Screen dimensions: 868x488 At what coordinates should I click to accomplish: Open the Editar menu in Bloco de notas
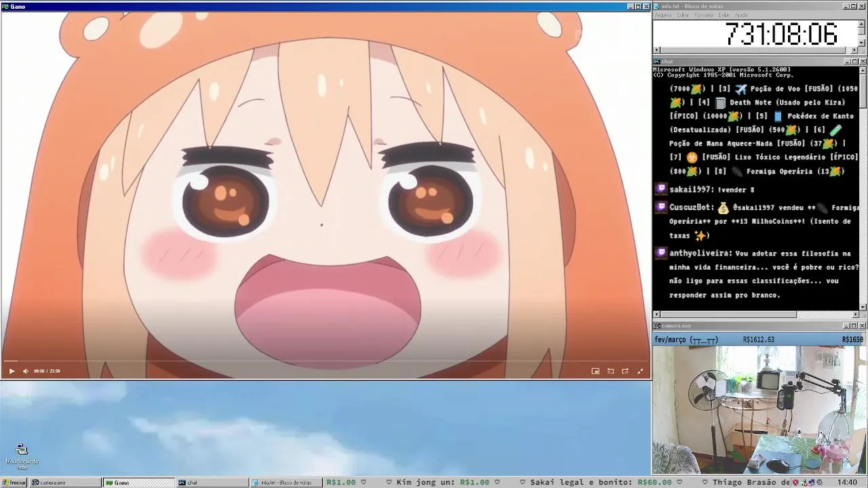coord(683,15)
